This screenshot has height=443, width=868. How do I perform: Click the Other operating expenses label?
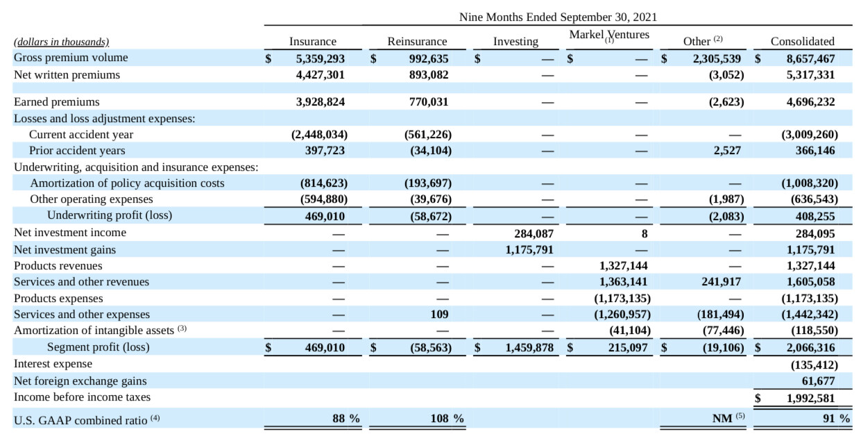point(91,199)
